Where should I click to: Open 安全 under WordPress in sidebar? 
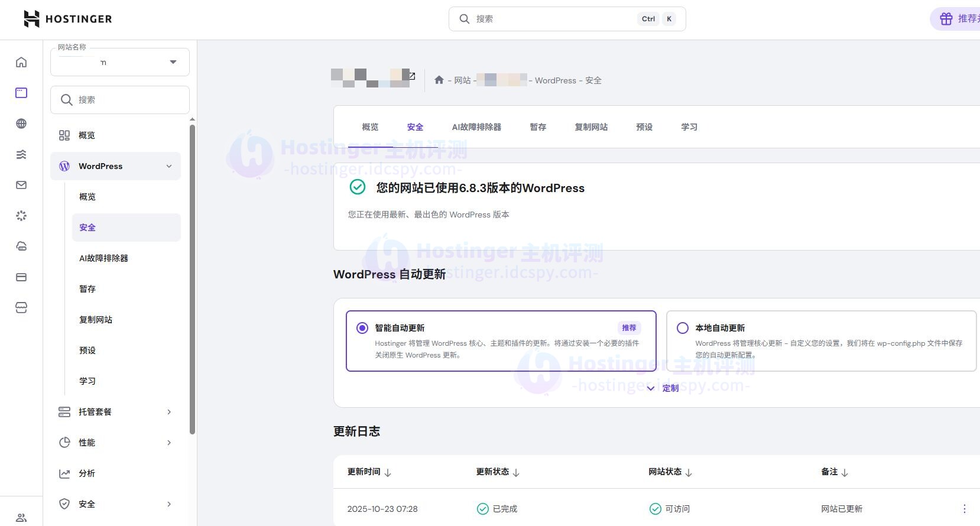[126, 228]
